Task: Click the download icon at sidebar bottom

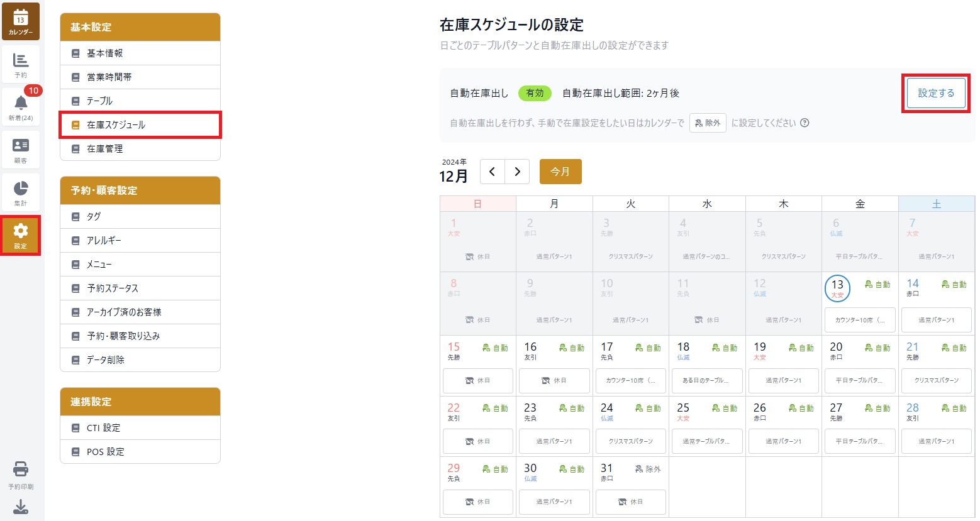Action: pyautogui.click(x=21, y=507)
